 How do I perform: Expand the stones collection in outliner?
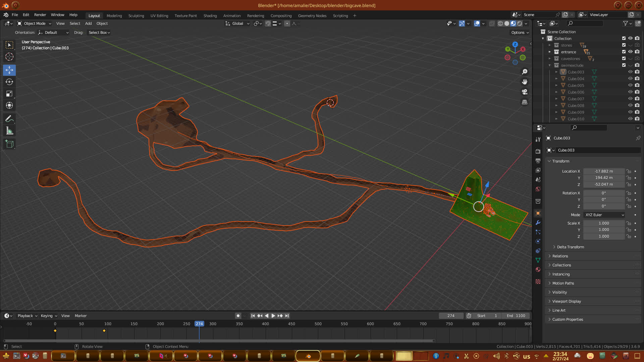point(550,45)
